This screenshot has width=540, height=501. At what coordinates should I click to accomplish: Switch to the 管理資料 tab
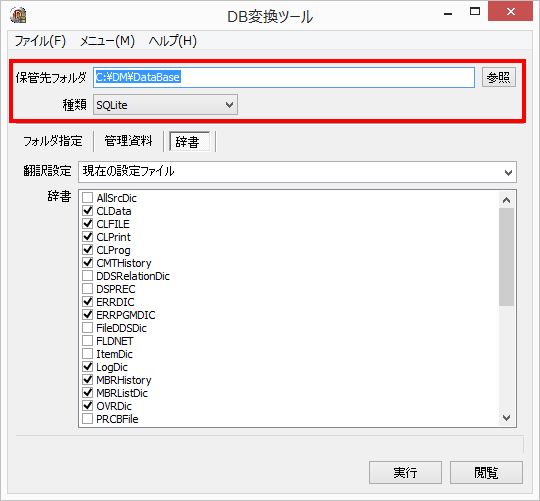pos(128,141)
